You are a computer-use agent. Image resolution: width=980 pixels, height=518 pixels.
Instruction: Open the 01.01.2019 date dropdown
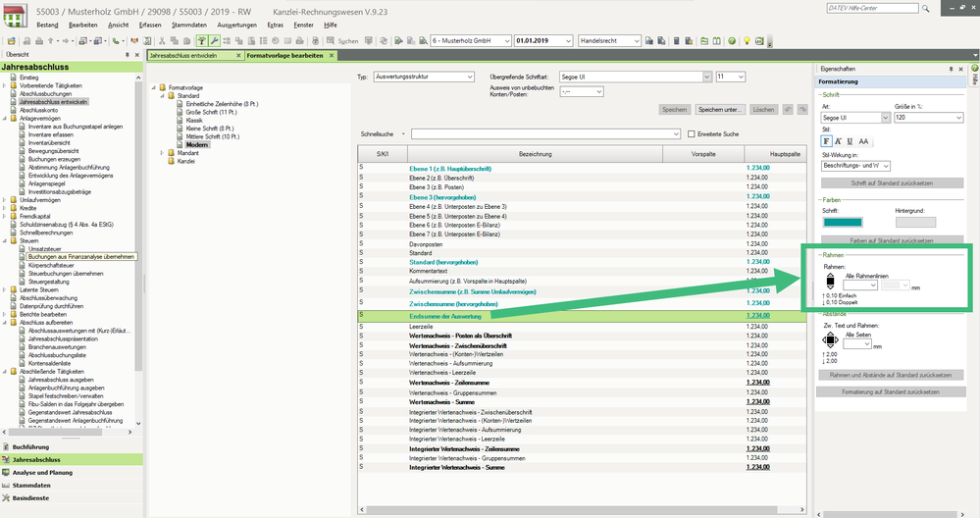click(x=543, y=40)
